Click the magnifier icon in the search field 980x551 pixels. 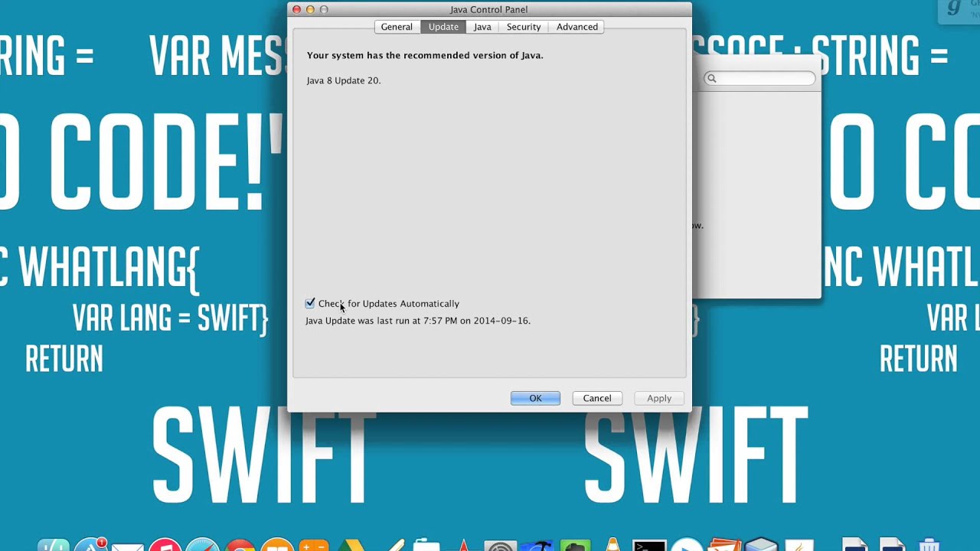pos(711,78)
